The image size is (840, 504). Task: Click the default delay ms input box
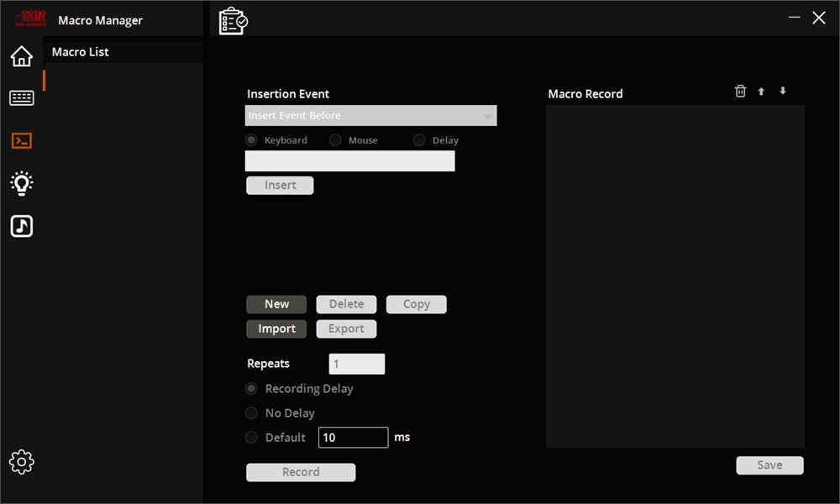[x=353, y=438]
